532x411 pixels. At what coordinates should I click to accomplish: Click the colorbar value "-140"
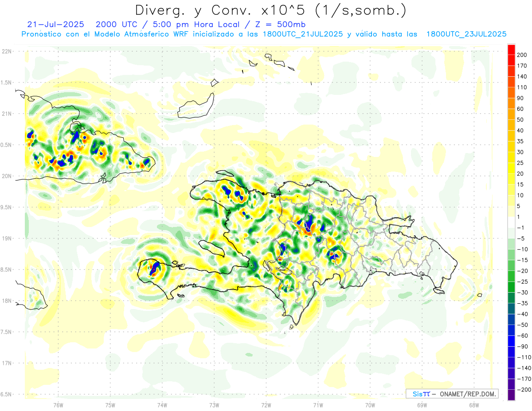coord(524,368)
